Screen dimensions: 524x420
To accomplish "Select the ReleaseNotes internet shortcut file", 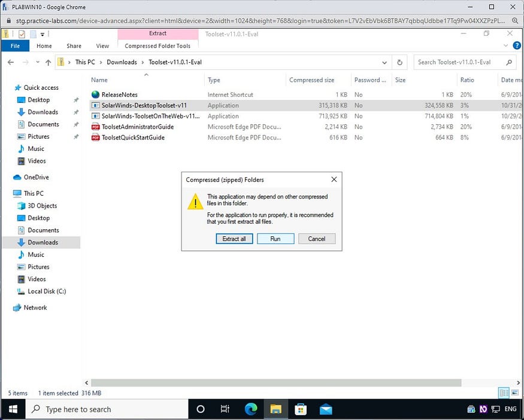I will point(120,95).
